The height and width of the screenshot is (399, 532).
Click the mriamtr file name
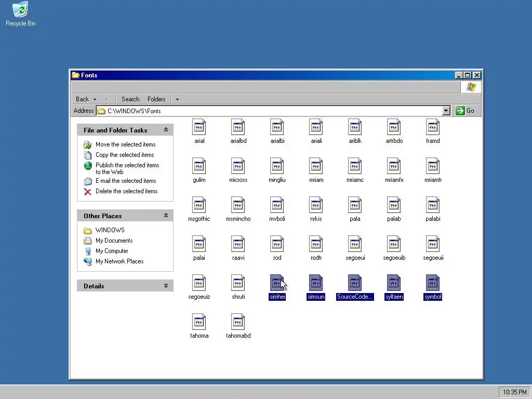coord(433,180)
